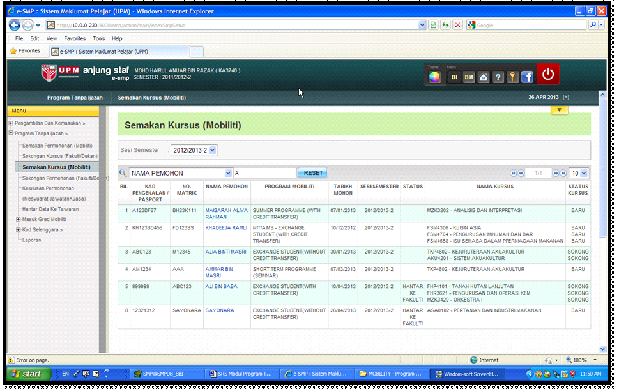
Task: Click the browser address bar
Action: [x=232, y=25]
